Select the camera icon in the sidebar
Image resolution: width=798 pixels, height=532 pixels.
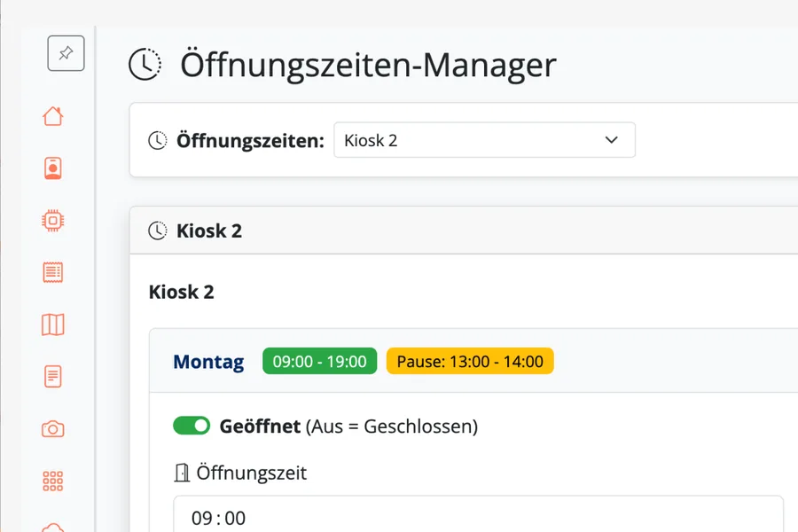(x=53, y=428)
